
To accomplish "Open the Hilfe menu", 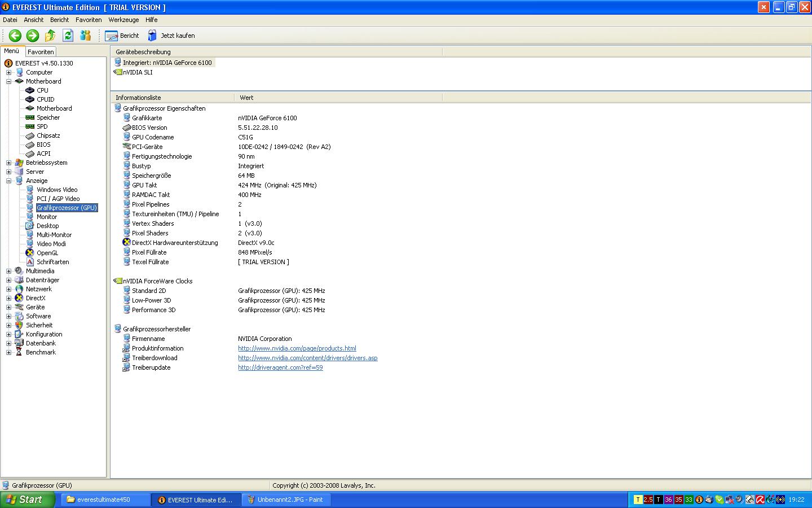I will pos(151,20).
